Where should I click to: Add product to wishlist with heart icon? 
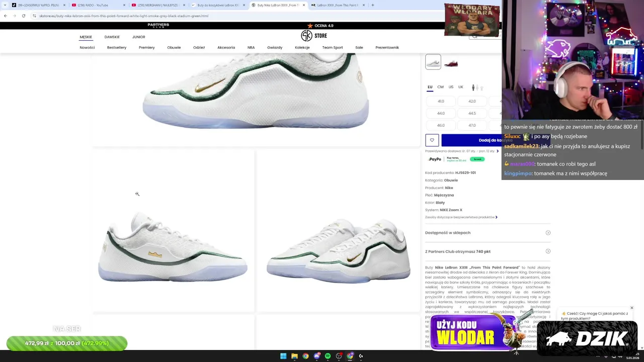(x=432, y=140)
